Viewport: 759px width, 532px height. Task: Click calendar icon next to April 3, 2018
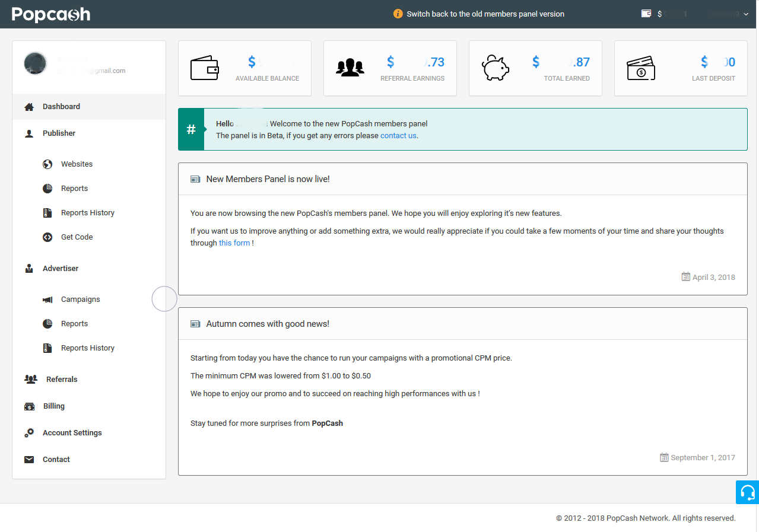685,277
